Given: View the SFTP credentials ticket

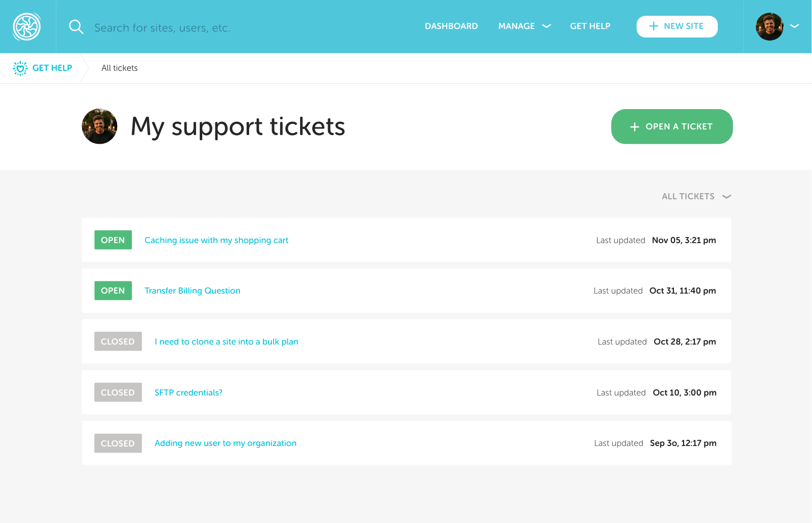Looking at the screenshot, I should (x=188, y=393).
